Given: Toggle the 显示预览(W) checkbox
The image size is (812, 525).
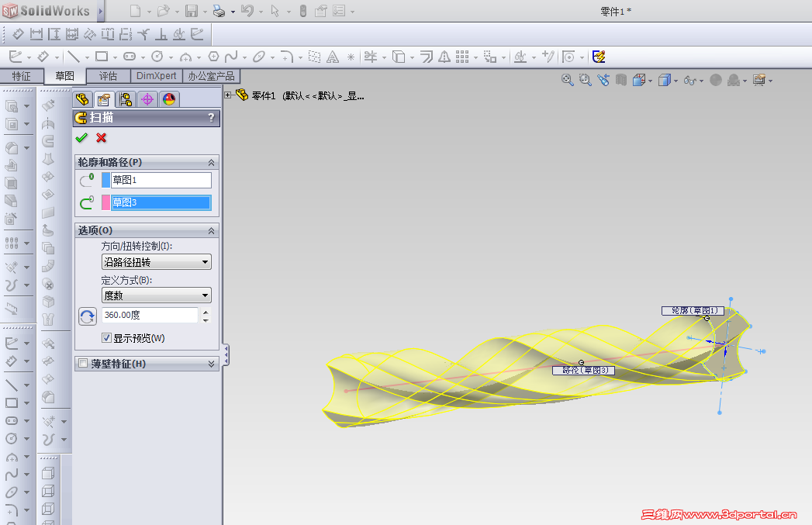Looking at the screenshot, I should click(x=107, y=338).
